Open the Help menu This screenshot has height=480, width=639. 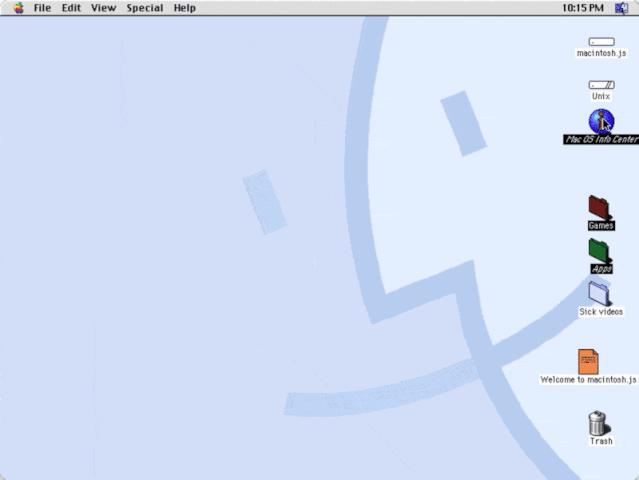pyautogui.click(x=185, y=8)
